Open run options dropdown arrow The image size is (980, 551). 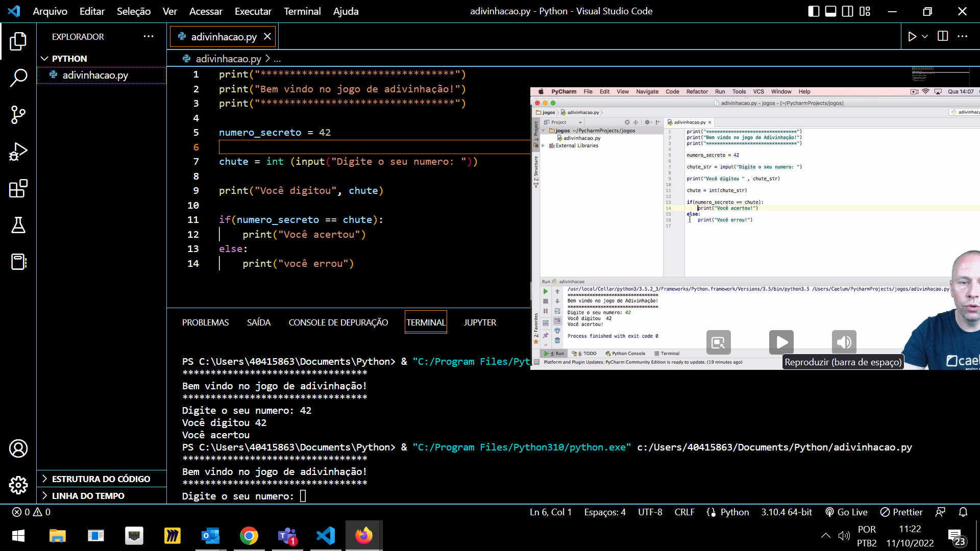(x=925, y=36)
